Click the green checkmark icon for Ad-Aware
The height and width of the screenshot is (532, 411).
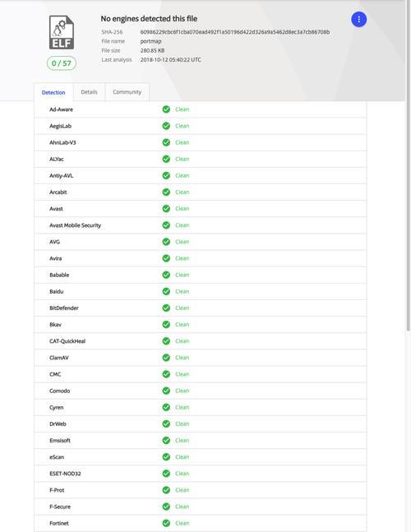tap(166, 109)
